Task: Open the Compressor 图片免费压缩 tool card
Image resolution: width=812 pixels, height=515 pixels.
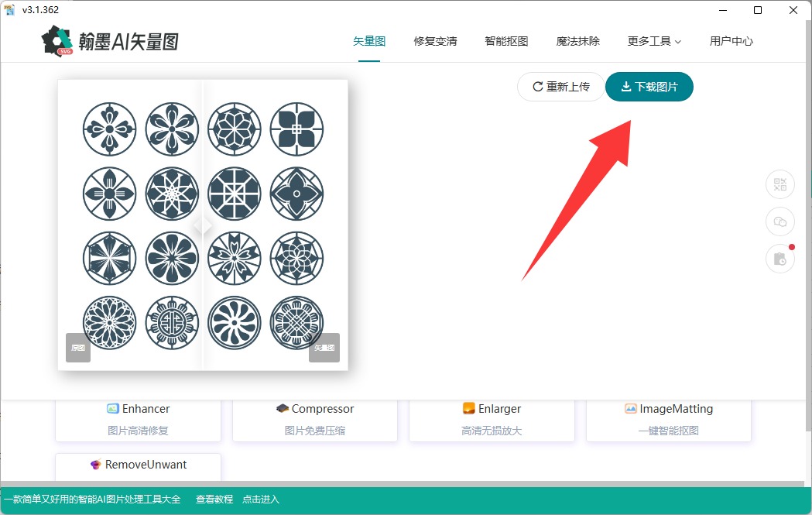Action: click(x=314, y=419)
